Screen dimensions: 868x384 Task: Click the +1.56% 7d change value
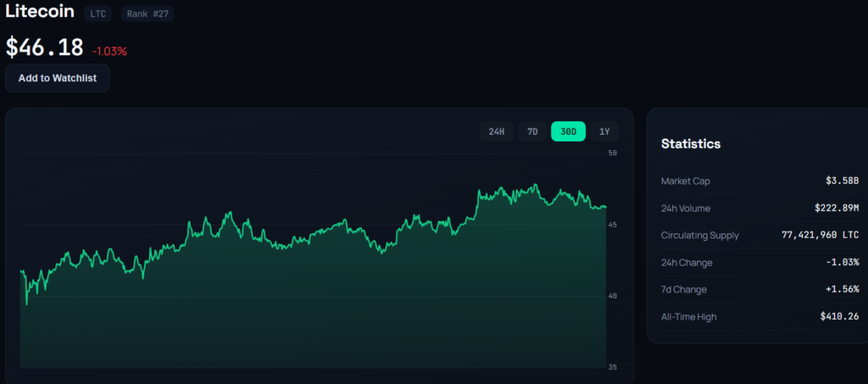tap(842, 289)
